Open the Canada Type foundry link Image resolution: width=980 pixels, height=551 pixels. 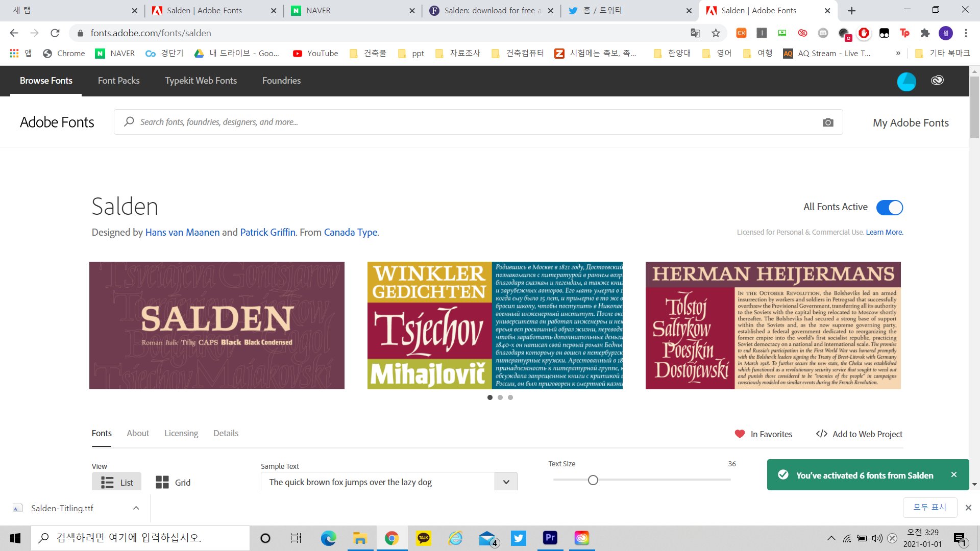point(351,232)
